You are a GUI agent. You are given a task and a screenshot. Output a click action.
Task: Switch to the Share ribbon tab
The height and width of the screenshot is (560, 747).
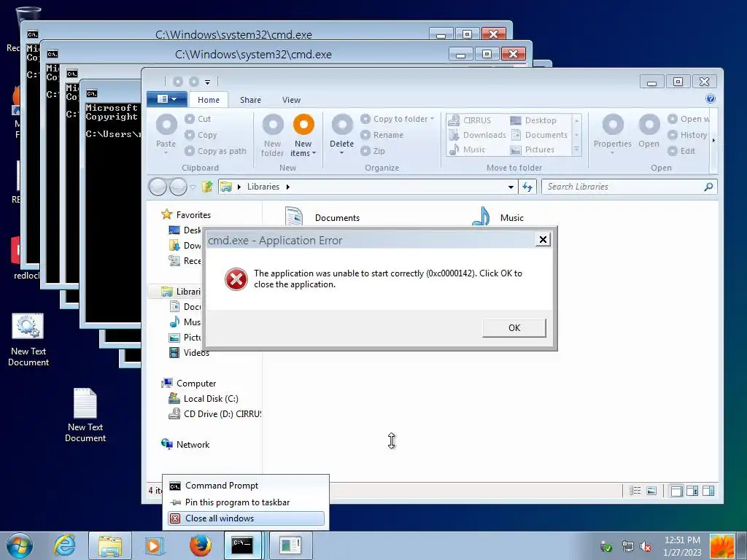coord(251,100)
